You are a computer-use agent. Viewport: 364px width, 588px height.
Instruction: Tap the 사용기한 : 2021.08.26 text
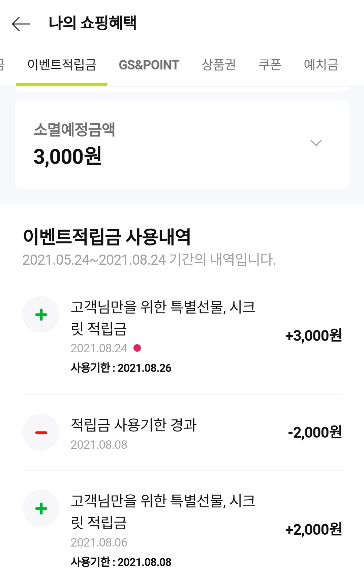[x=121, y=368]
